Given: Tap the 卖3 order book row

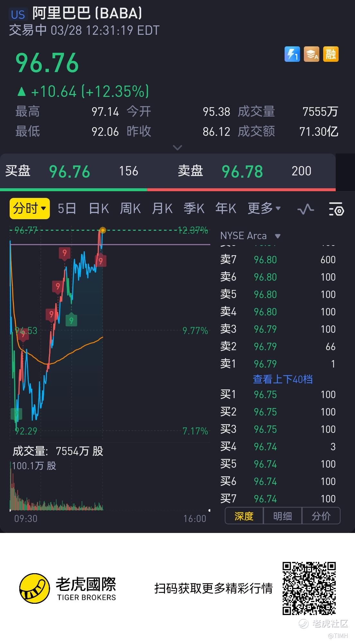Looking at the screenshot, I should (x=278, y=329).
